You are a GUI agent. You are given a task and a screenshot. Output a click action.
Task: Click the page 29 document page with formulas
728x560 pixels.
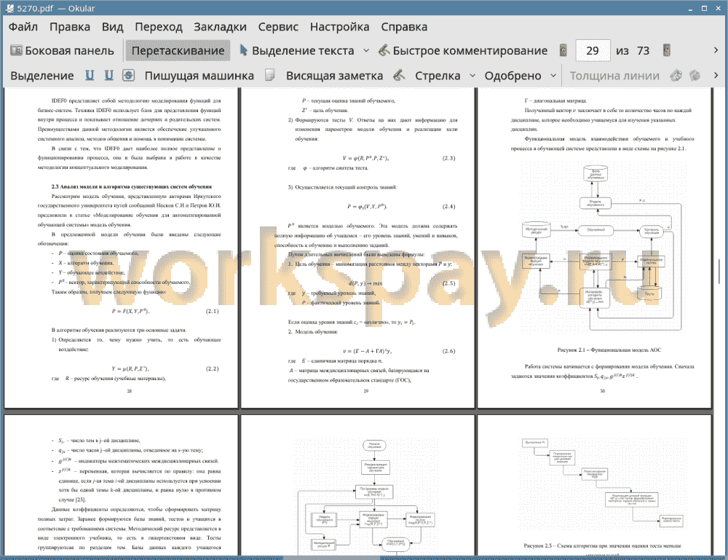357,248
